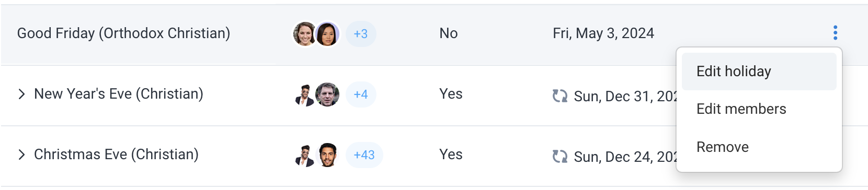Click first member avatar in Good Friday row
Image resolution: width=868 pixels, height=190 pixels.
pyautogui.click(x=304, y=34)
